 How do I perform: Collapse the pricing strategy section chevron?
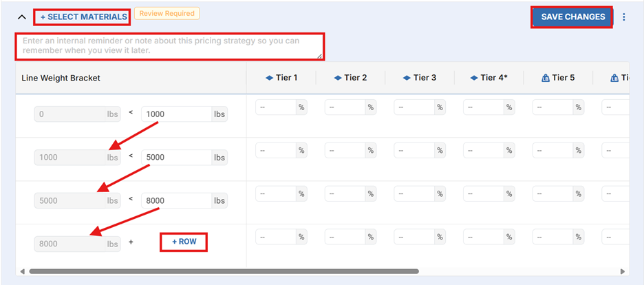pyautogui.click(x=22, y=17)
